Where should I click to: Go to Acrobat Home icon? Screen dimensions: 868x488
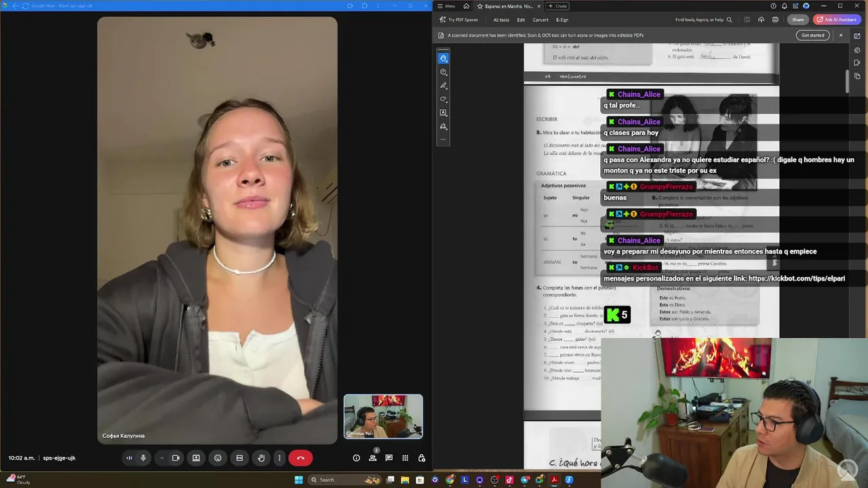click(x=466, y=6)
